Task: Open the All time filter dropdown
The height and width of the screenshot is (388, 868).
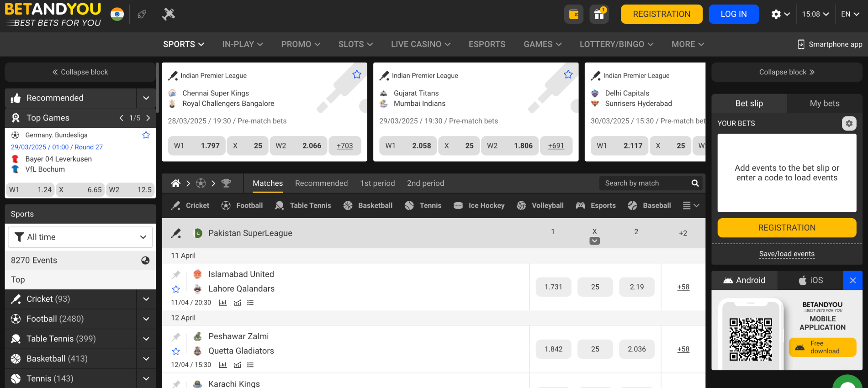Action: coord(80,237)
